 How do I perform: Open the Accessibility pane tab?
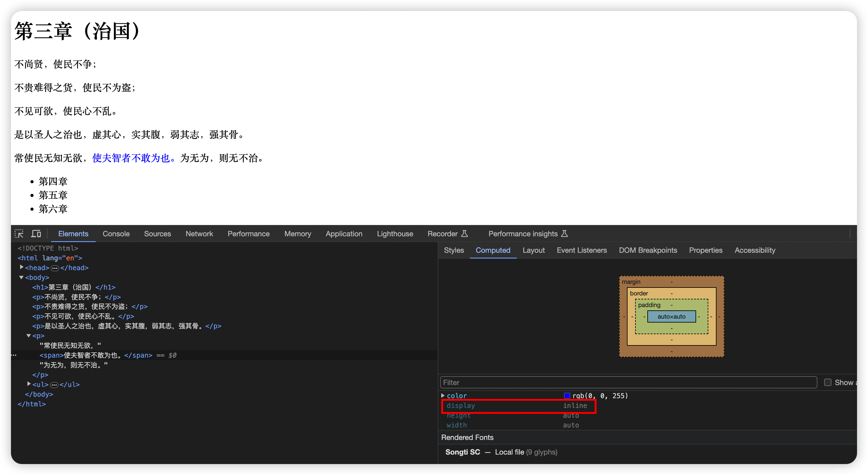[x=755, y=250]
